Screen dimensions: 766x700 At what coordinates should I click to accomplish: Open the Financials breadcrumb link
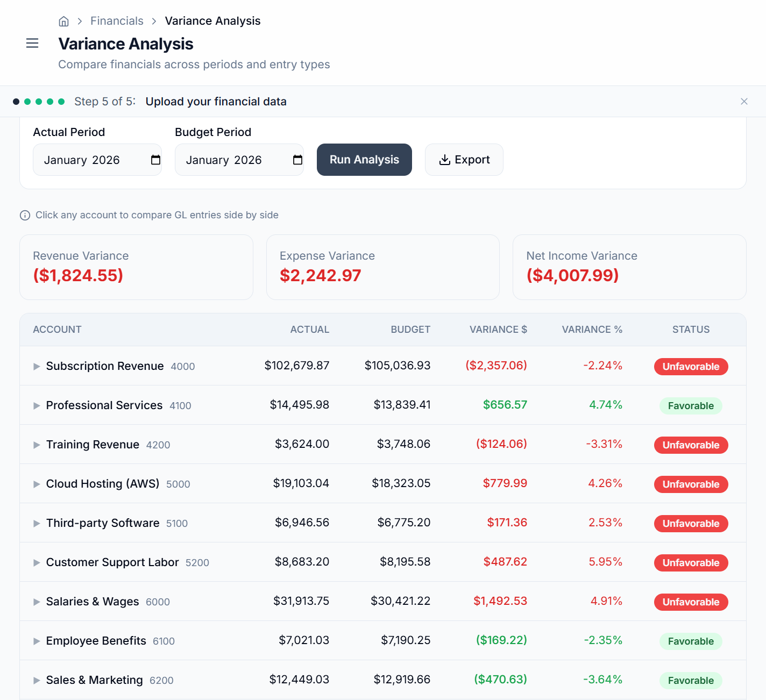tap(117, 20)
